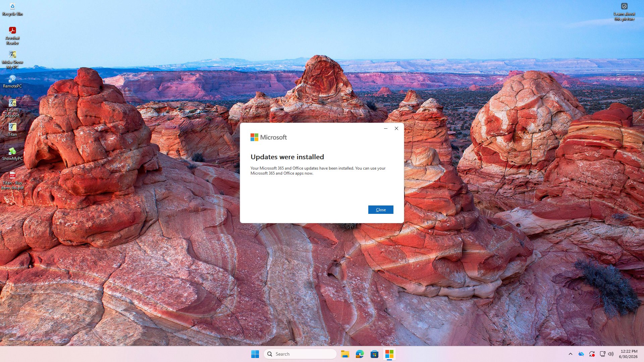
Task: Open the network tray icon
Action: (602, 354)
